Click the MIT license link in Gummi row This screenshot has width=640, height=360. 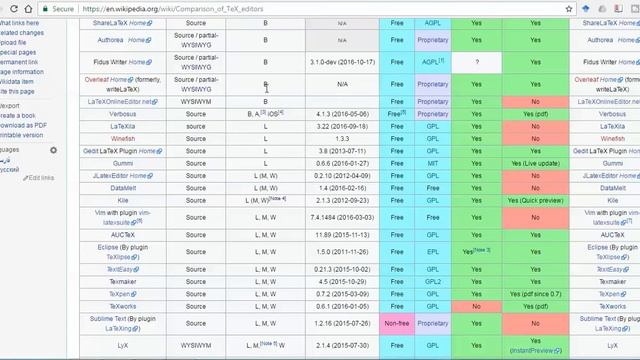[433, 163]
